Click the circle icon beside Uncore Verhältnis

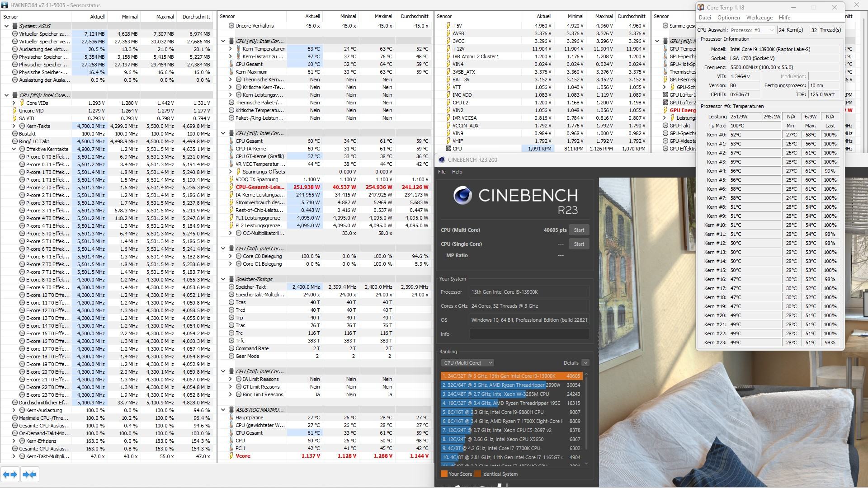pos(231,26)
